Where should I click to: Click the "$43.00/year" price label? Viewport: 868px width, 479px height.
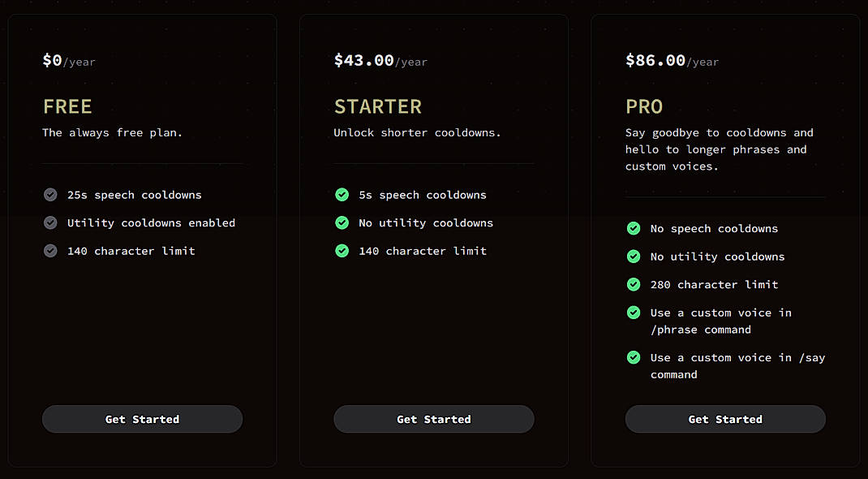[x=380, y=59]
